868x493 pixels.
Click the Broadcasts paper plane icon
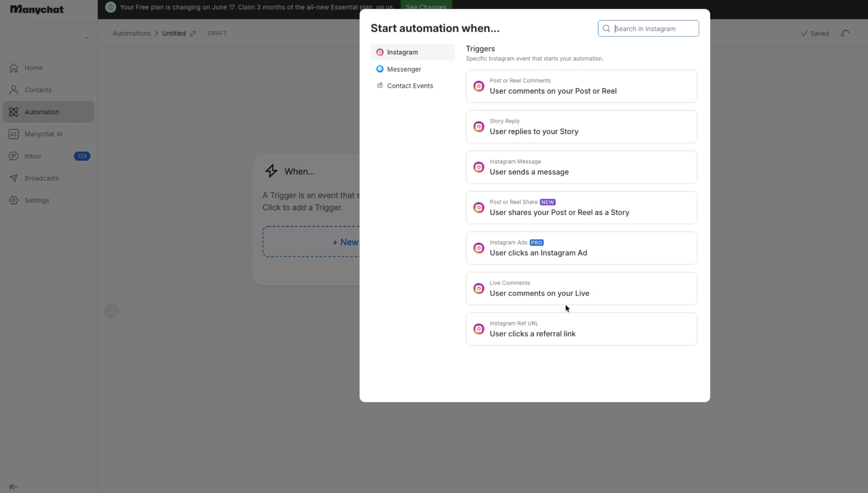13,178
